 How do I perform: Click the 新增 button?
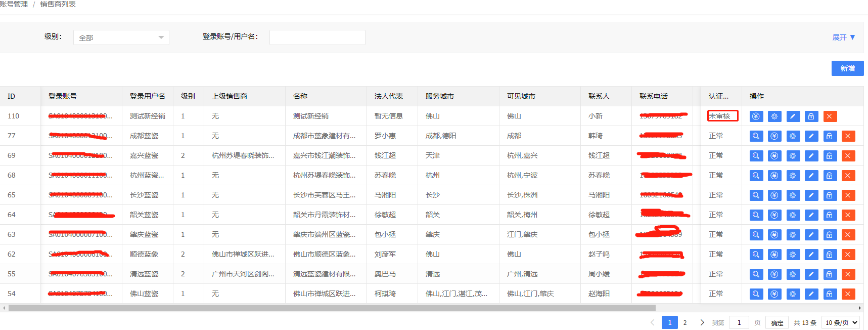847,68
